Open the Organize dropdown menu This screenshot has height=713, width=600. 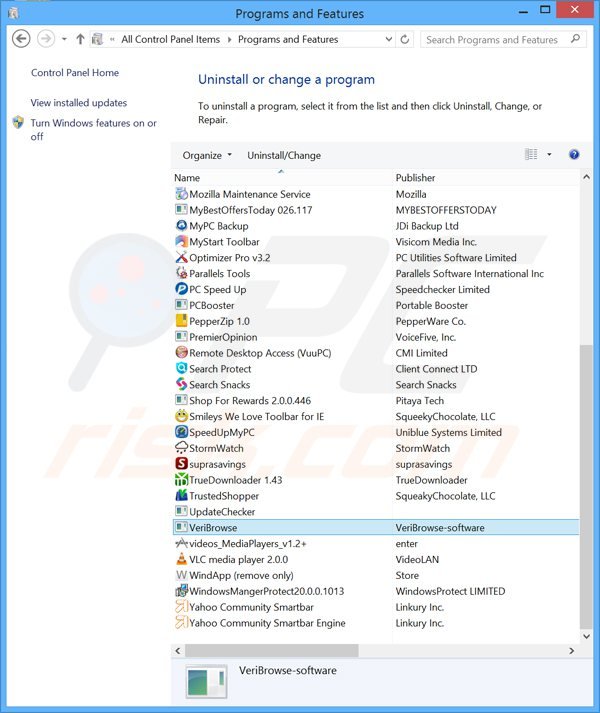(207, 156)
